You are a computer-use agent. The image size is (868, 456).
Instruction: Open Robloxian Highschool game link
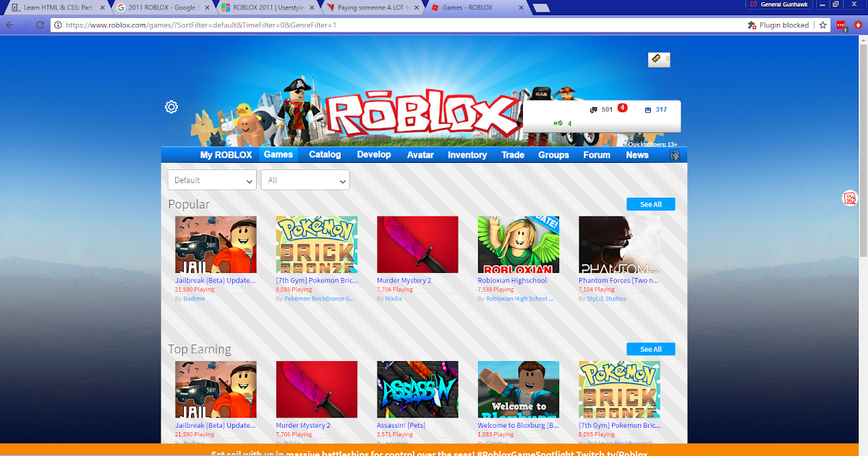click(512, 280)
